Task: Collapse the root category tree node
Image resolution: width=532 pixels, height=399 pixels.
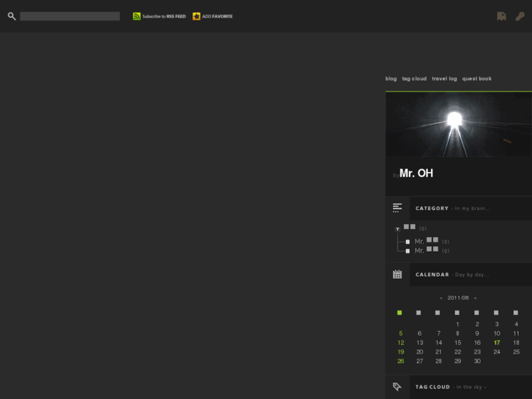Action: point(397,229)
